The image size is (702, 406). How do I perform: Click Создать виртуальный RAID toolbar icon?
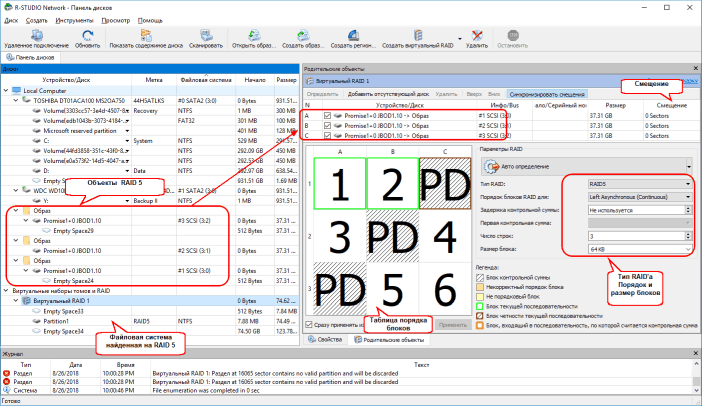[418, 36]
